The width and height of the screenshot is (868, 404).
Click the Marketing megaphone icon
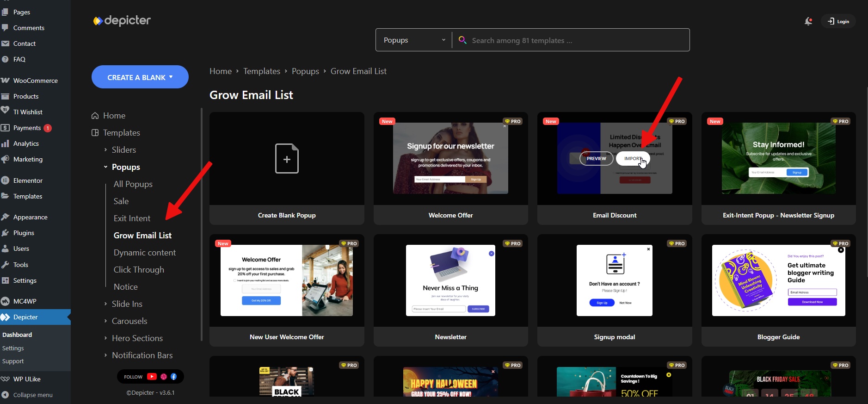tap(5, 159)
